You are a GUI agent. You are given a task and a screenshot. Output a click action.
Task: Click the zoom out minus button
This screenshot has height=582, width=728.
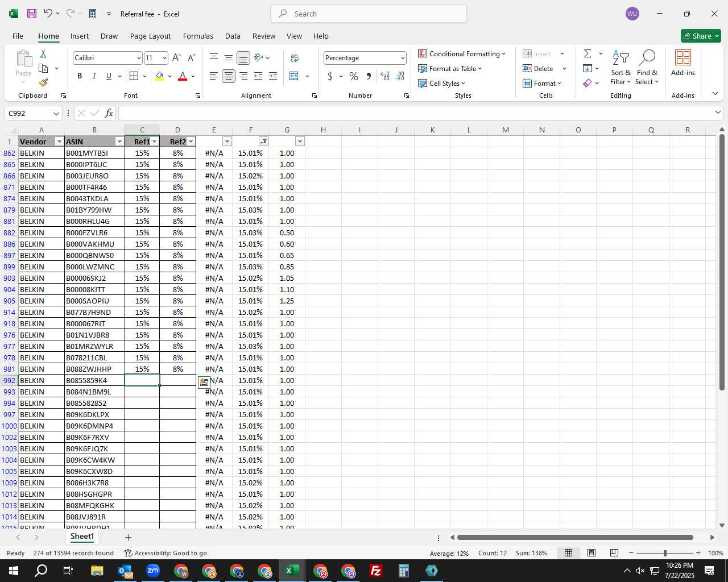click(x=631, y=553)
